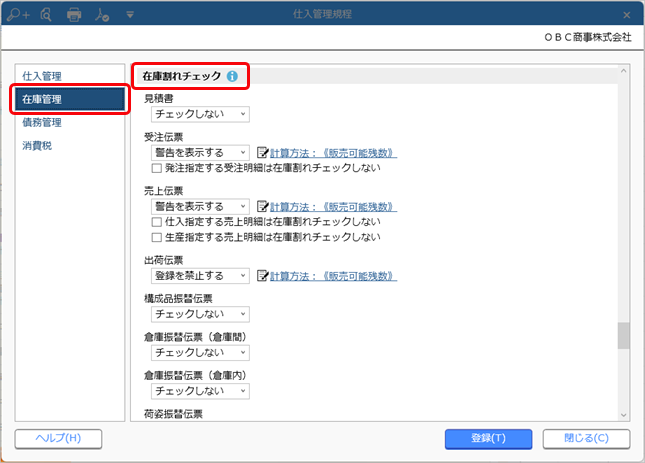Click the search-plus icon in title bar
Viewport: 645px width, 463px height.
coord(19,15)
